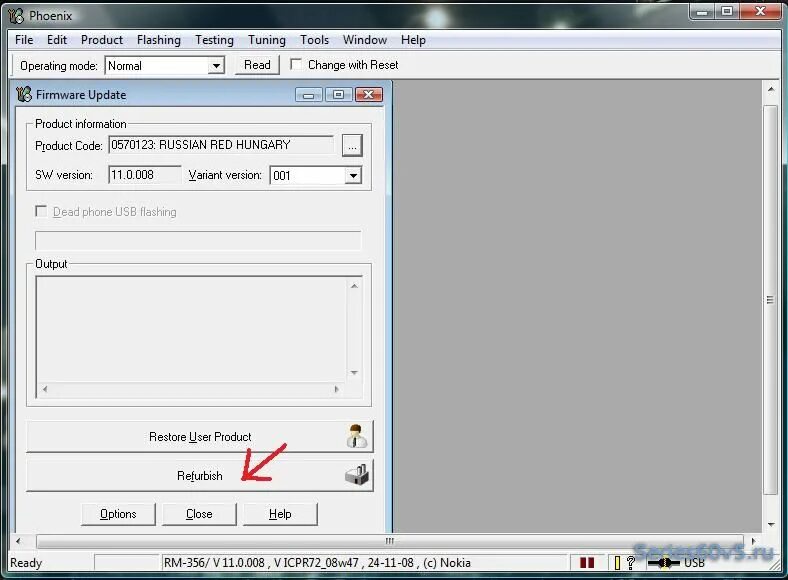788x580 pixels.
Task: Click the workspace scroll up arrow
Action: pos(770,89)
